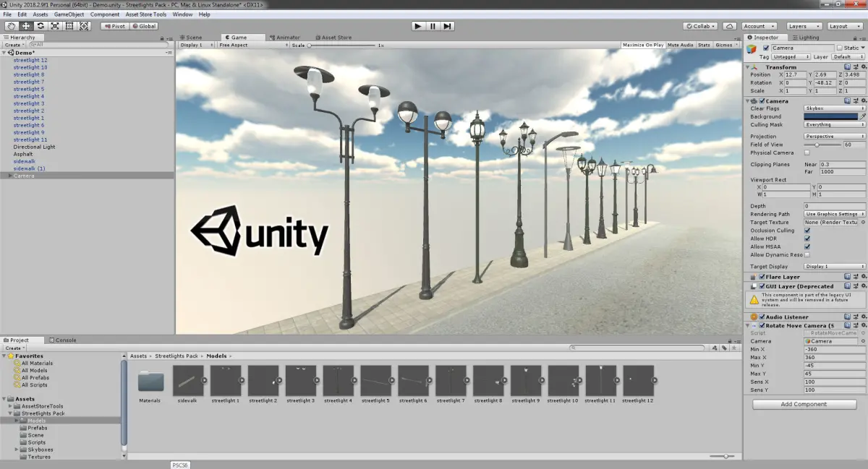Toggle the Pivot button
Image resolution: width=868 pixels, height=469 pixels.
tap(114, 26)
